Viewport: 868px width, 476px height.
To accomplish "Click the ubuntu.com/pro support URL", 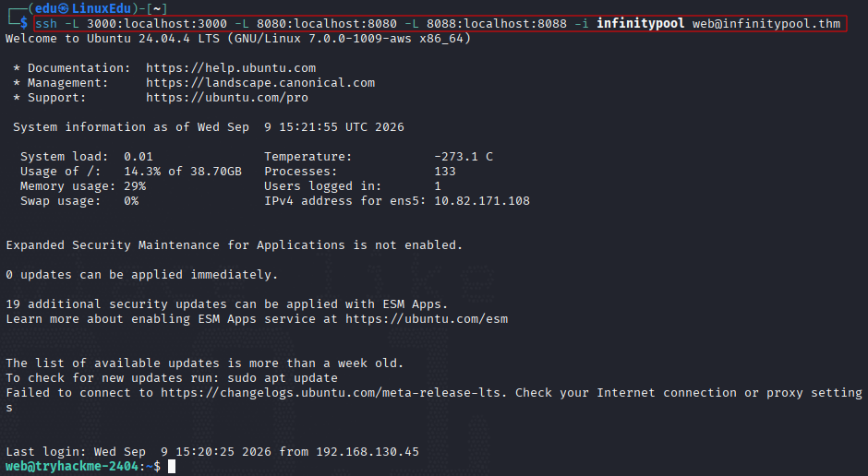I will [x=227, y=97].
